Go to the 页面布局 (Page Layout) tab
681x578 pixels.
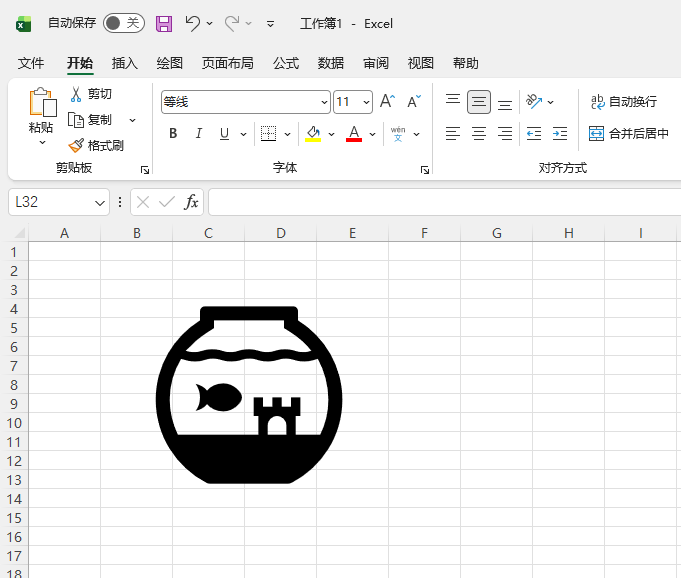(x=228, y=63)
